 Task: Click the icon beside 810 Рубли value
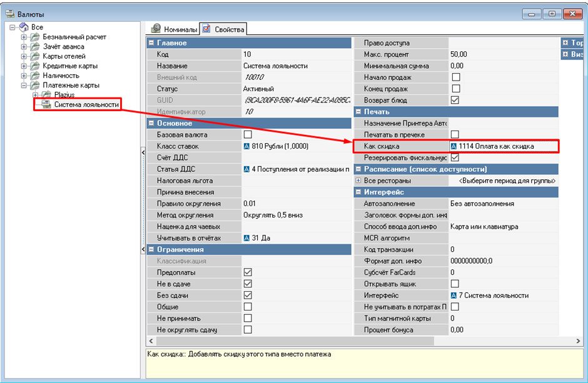coord(246,146)
